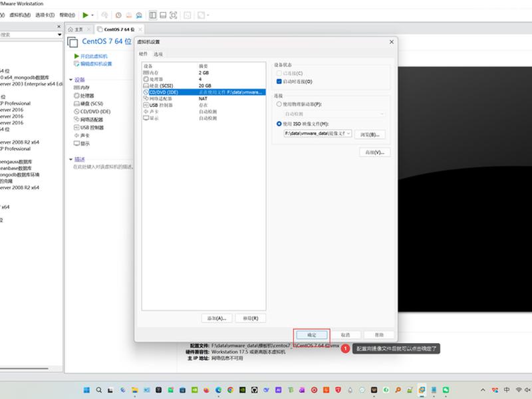This screenshot has width=532, height=399.
Task: Open Google Chrome from the taskbar
Action: (x=230, y=390)
